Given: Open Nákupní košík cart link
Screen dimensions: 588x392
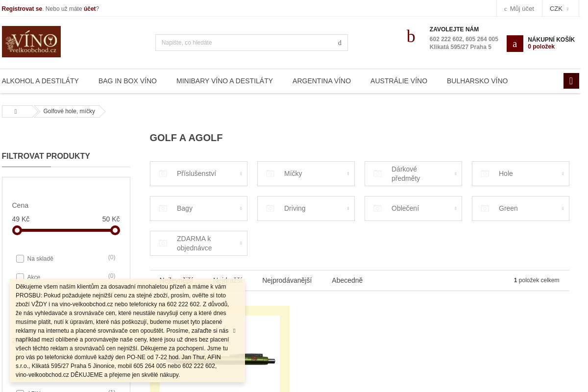Looking at the screenshot, I should (551, 40).
